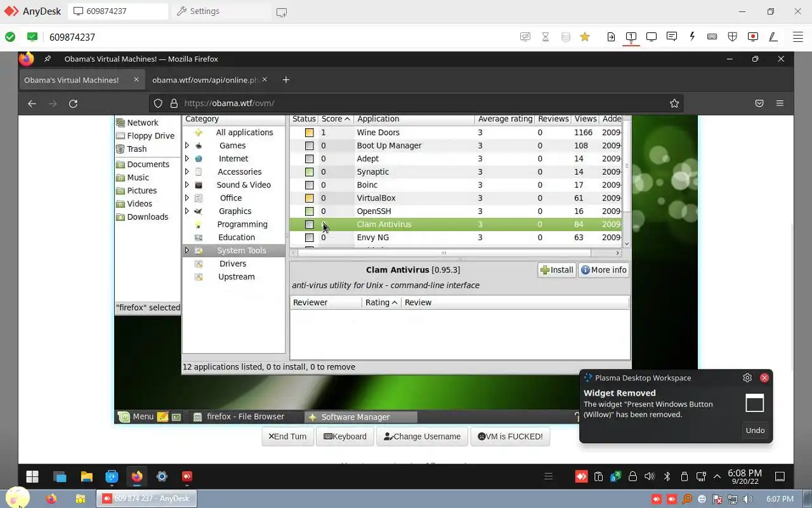Expand the Accessories category
Image resolution: width=812 pixels, height=508 pixels.
187,171
